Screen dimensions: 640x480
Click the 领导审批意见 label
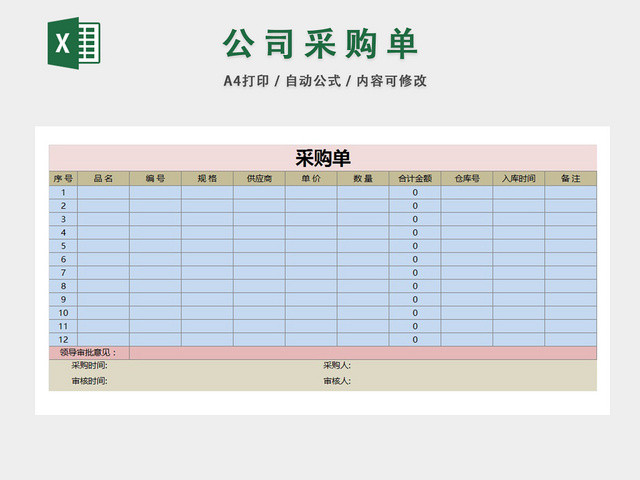coord(88,353)
